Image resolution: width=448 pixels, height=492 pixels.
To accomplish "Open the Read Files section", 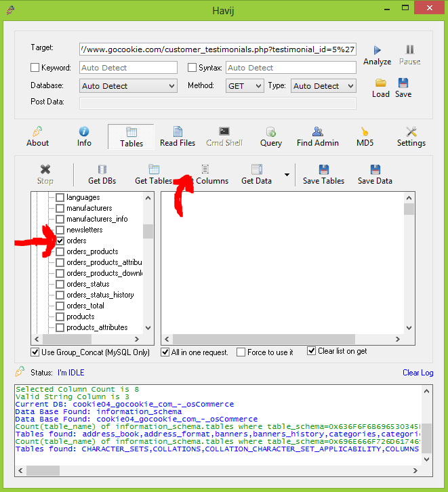I will (178, 137).
